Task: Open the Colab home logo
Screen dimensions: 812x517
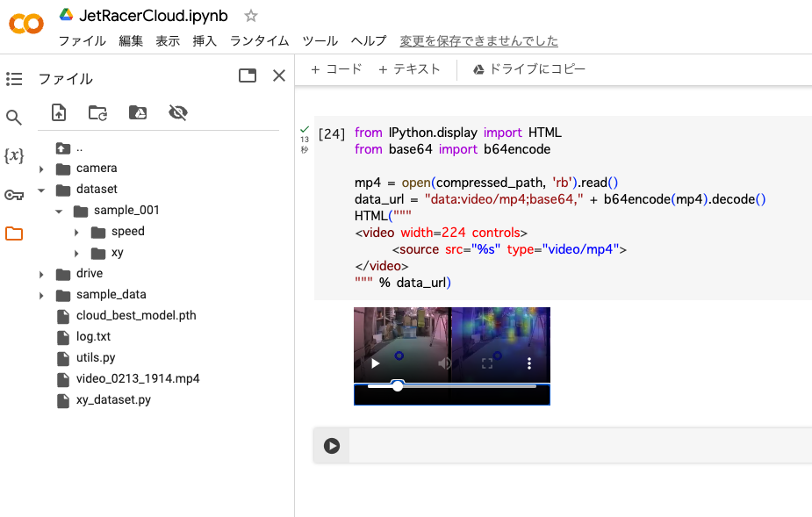Action: coord(26,24)
